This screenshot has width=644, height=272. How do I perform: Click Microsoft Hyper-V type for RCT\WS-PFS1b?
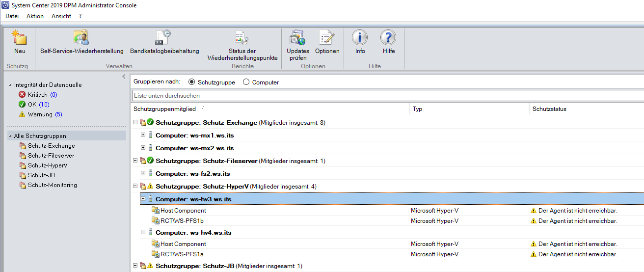pos(435,221)
